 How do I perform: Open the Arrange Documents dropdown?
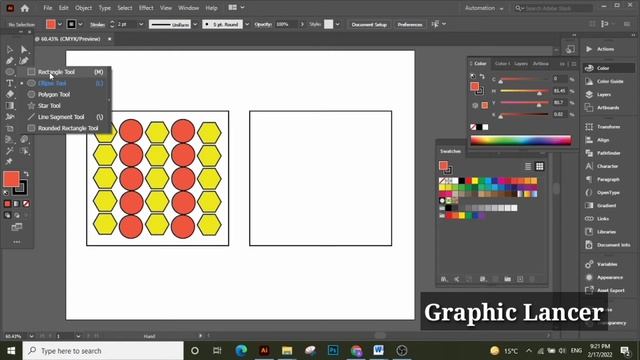[x=236, y=7]
